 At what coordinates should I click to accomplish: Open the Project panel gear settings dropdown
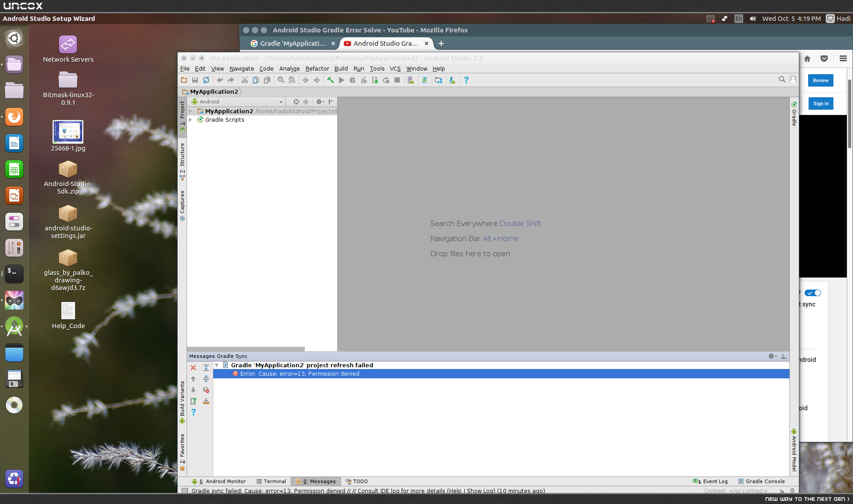click(x=320, y=102)
